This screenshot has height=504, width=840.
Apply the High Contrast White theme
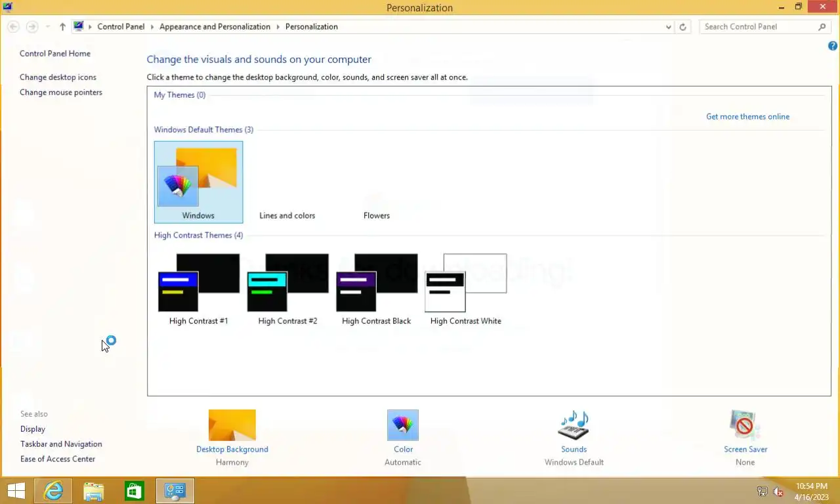point(465,289)
